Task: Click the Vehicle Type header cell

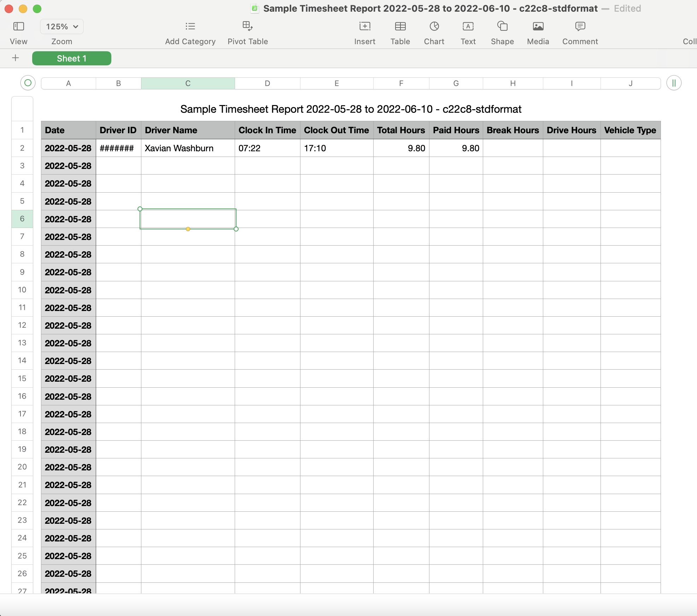Action: coord(630,130)
